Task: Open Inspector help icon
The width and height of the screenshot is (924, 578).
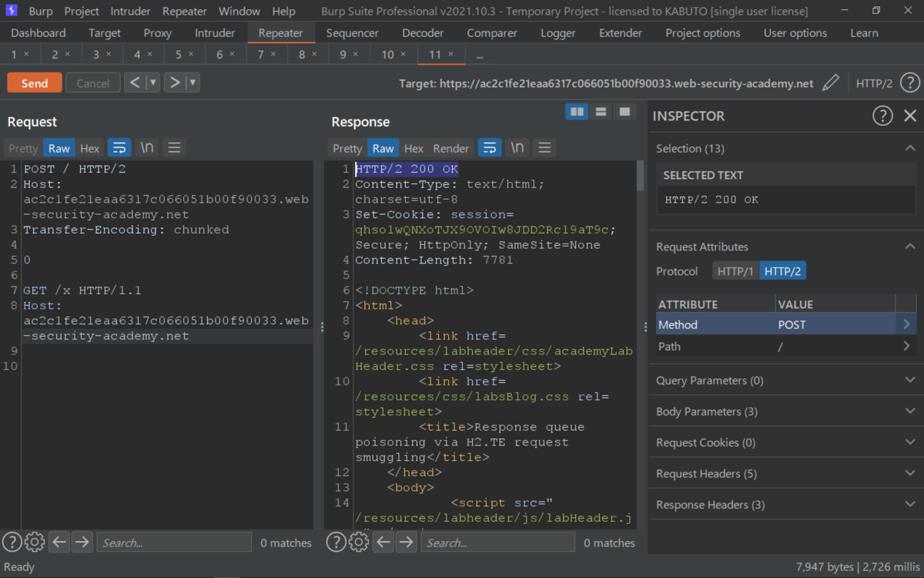Action: tap(882, 116)
